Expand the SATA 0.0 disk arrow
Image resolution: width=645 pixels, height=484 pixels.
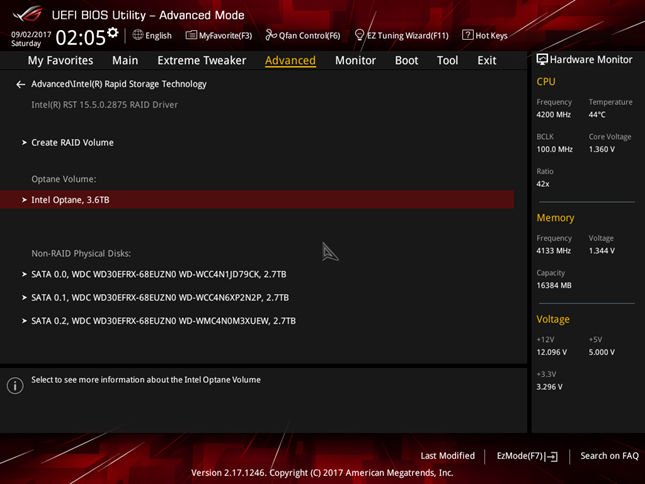coord(24,274)
